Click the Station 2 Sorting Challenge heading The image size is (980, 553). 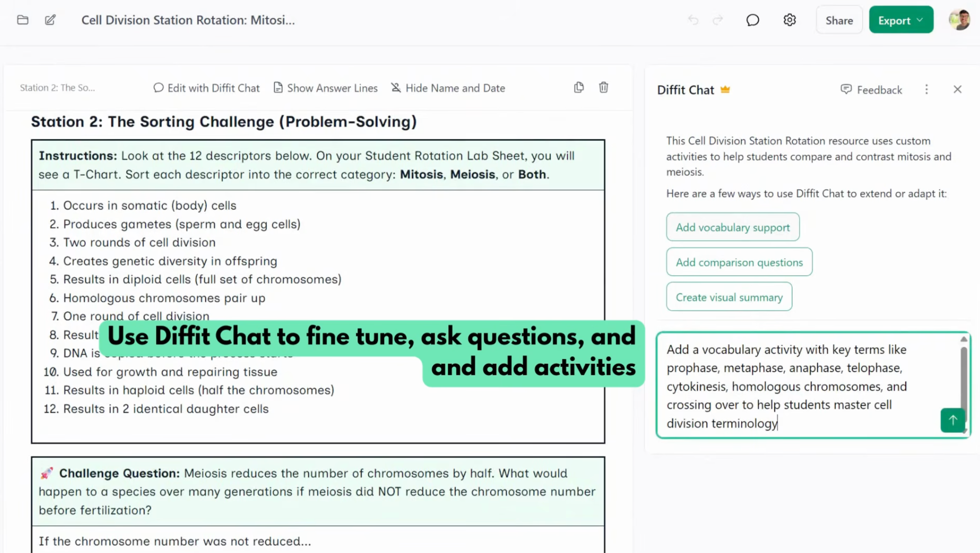pyautogui.click(x=224, y=122)
